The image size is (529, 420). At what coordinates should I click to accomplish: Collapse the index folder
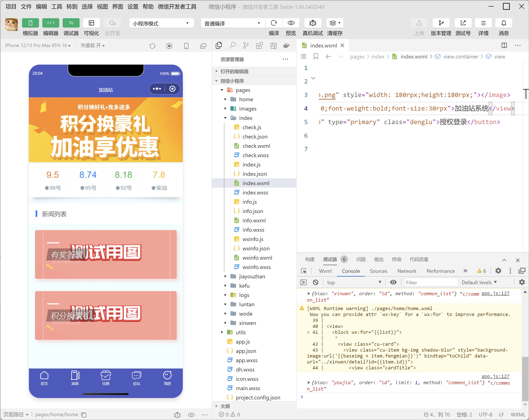click(254, 118)
